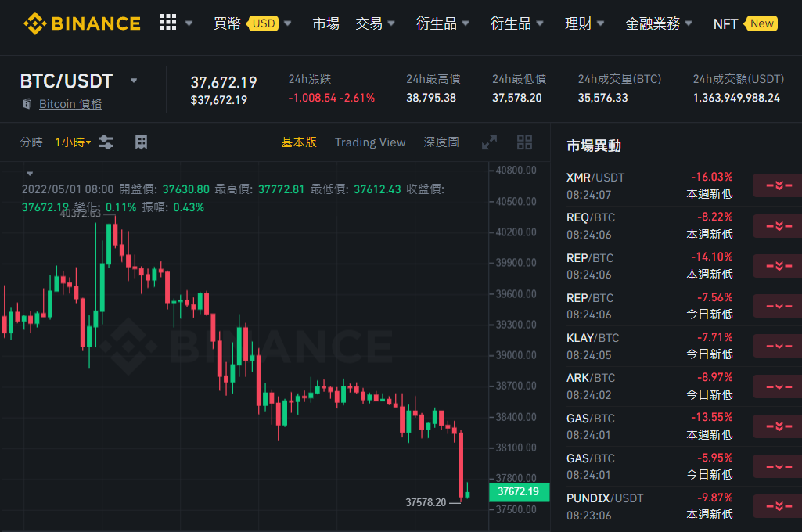The height and width of the screenshot is (532, 802).
Task: Click the 40800.00 price axis label
Action: [516, 171]
